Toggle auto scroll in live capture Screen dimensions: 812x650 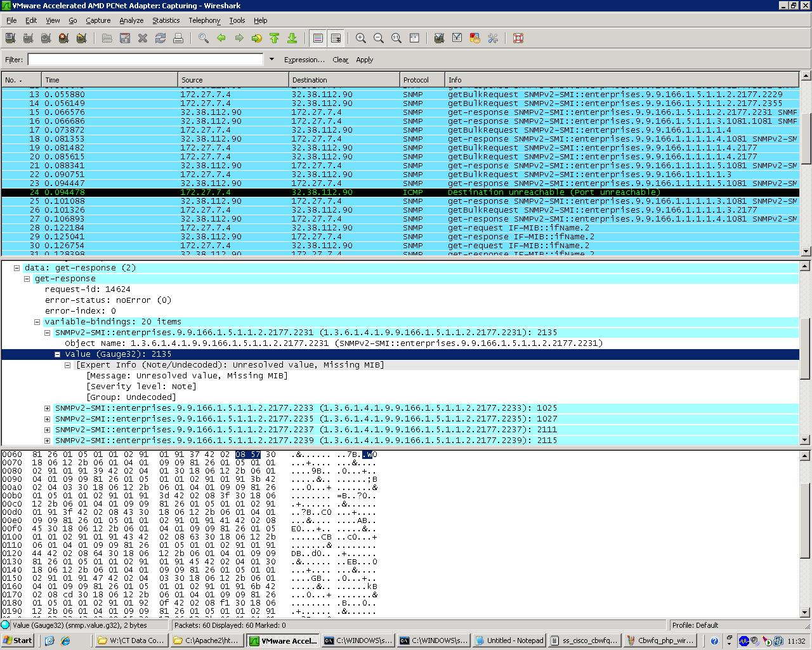coord(336,38)
